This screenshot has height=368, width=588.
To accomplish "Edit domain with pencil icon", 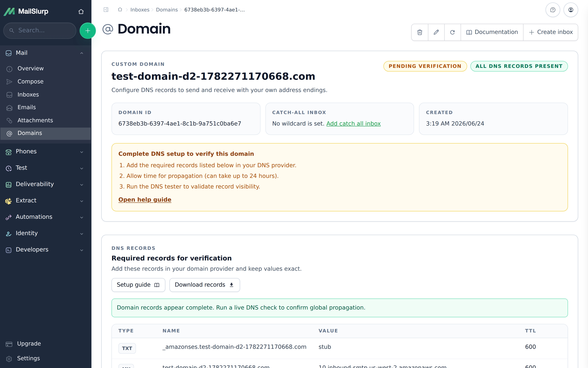I will 436,32.
